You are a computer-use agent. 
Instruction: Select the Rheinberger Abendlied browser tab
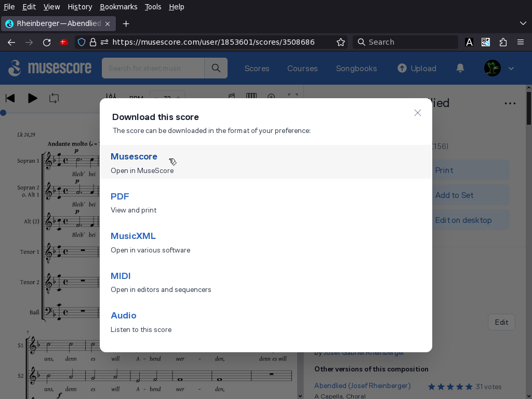(58, 23)
